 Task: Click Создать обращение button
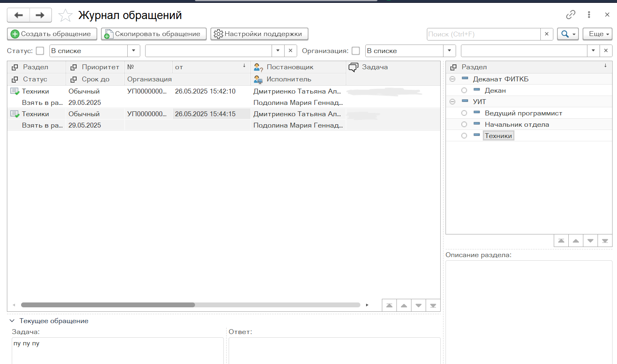(x=52, y=34)
